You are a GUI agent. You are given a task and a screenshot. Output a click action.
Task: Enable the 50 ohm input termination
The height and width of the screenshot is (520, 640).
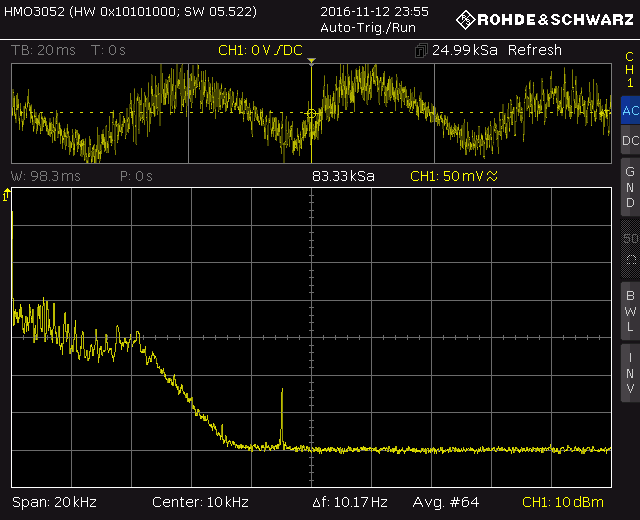(x=629, y=248)
